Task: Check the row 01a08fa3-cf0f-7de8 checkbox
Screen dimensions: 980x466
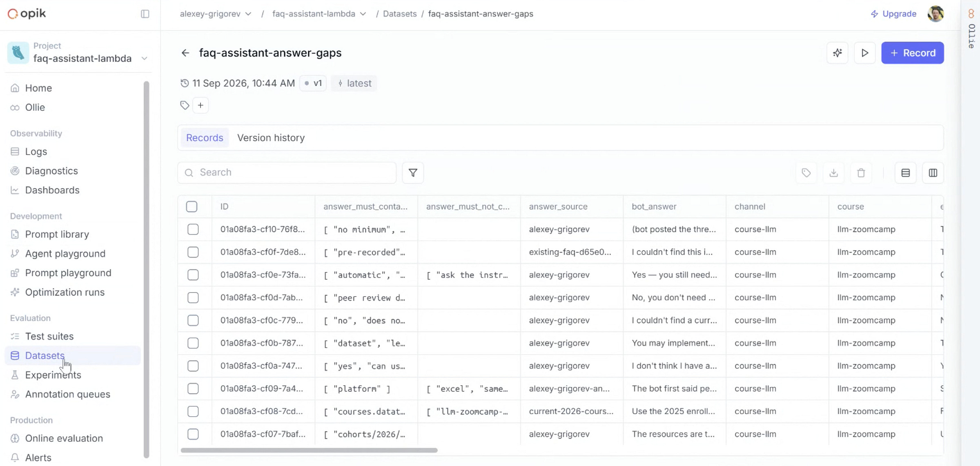Action: coord(193,252)
